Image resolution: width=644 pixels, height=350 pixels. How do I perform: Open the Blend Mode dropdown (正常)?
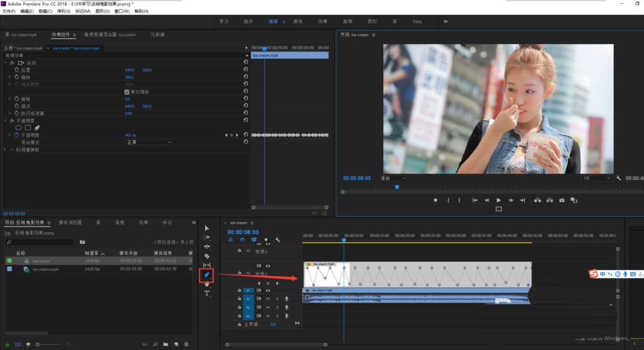(148, 142)
